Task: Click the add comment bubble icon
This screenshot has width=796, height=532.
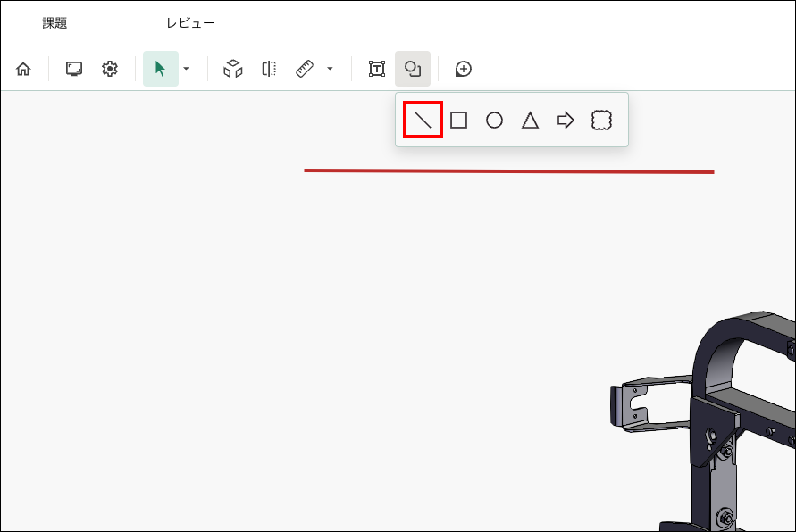Action: (x=463, y=69)
